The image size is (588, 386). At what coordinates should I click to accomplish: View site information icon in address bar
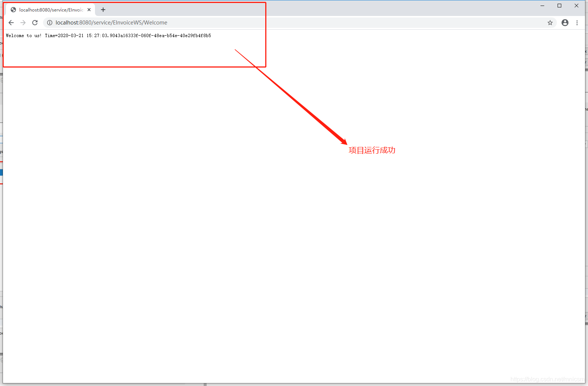click(50, 23)
